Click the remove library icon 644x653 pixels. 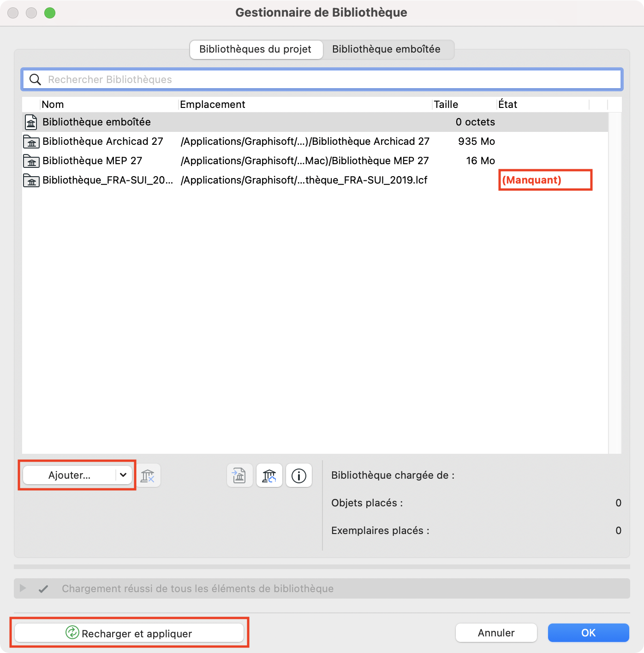[148, 475]
